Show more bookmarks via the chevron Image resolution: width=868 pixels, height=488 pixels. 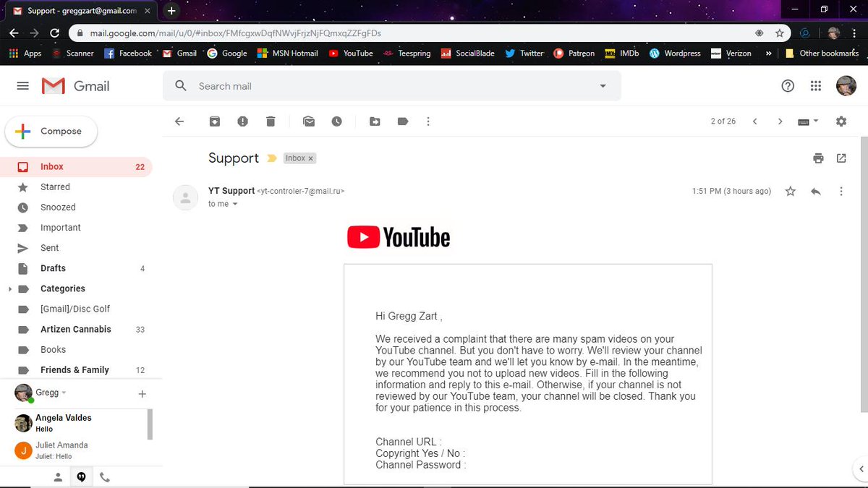(x=768, y=53)
